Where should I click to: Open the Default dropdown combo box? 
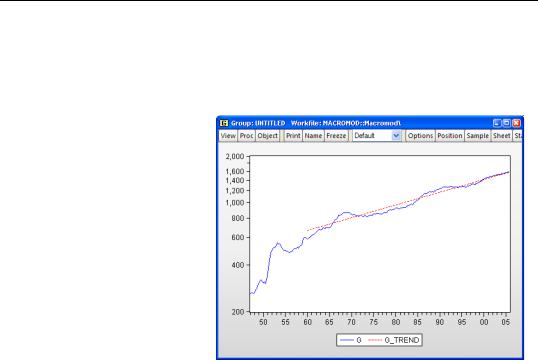(x=377, y=136)
